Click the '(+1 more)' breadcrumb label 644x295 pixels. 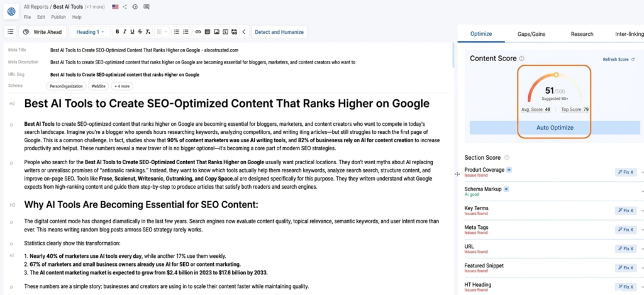coord(94,7)
